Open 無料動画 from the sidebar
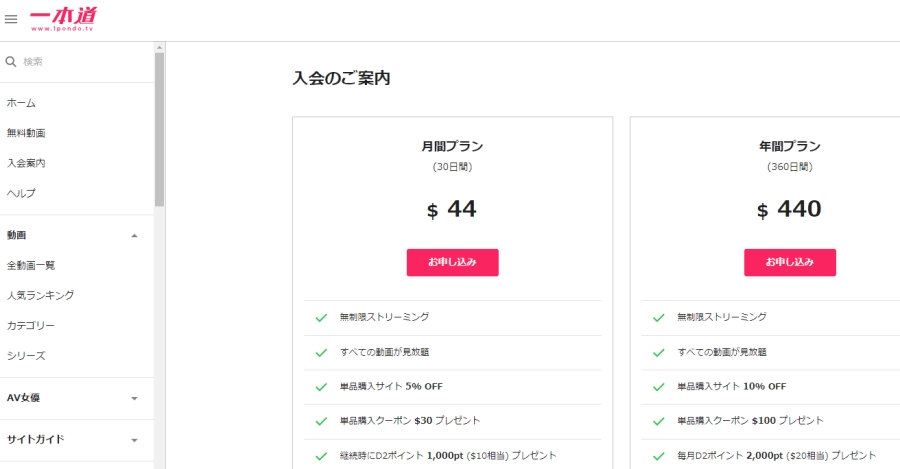 (26, 133)
